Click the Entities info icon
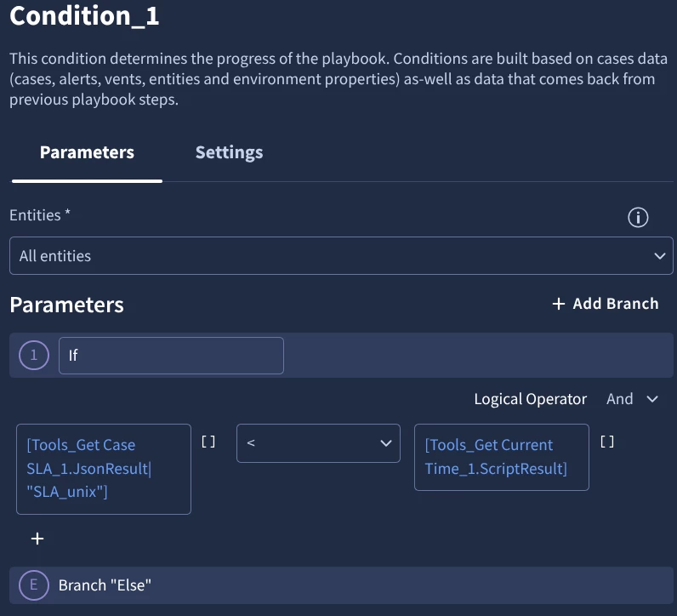The height and width of the screenshot is (616, 677). click(x=638, y=217)
